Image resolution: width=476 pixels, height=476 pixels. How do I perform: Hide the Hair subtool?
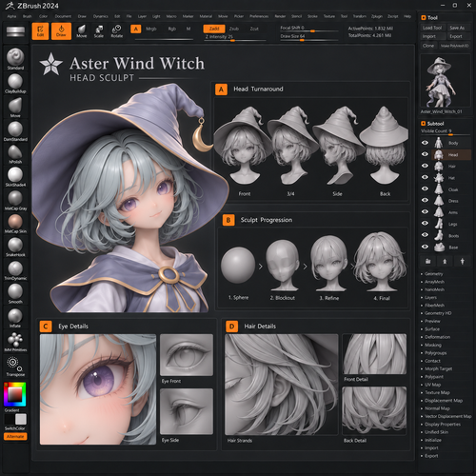tap(425, 166)
